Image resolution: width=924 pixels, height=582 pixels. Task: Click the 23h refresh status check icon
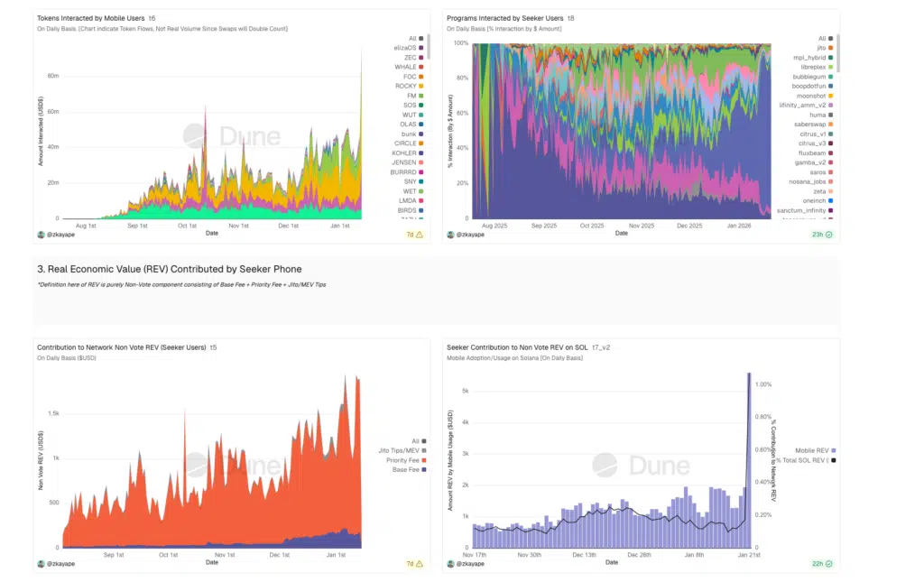click(829, 235)
